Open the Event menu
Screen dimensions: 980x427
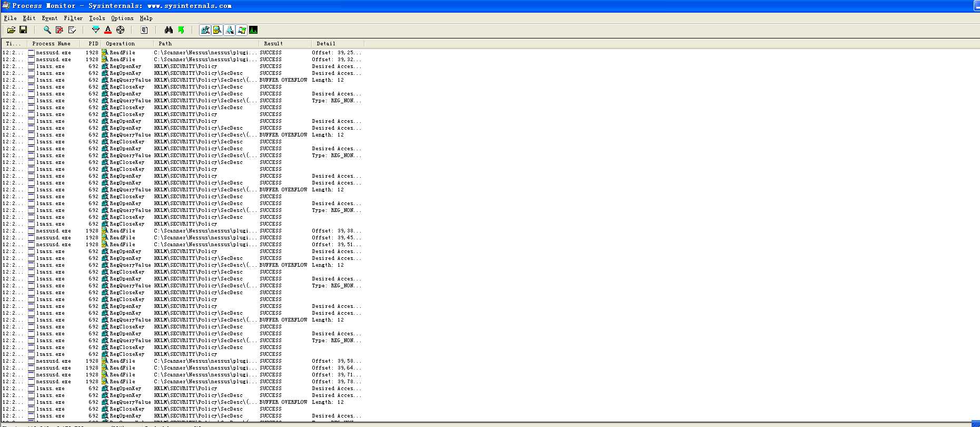[50, 18]
